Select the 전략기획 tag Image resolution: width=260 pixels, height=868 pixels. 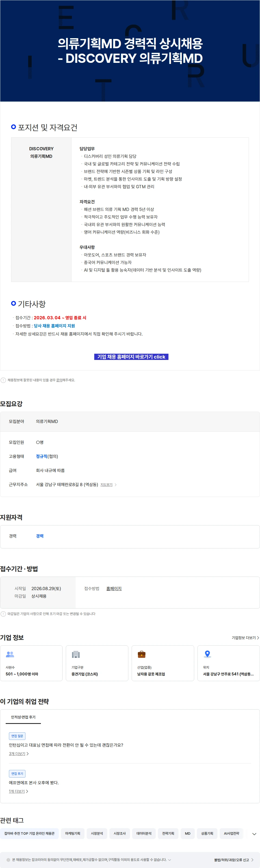click(x=168, y=833)
